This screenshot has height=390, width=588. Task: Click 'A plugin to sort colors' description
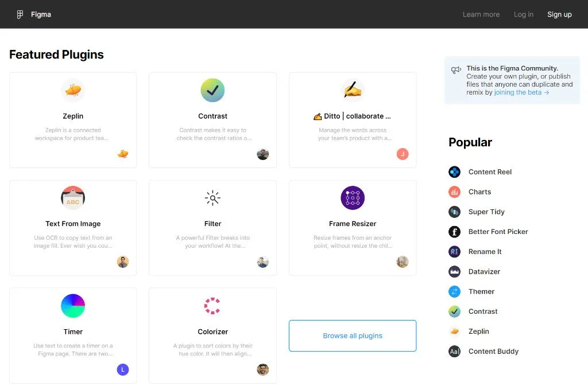[x=212, y=349]
